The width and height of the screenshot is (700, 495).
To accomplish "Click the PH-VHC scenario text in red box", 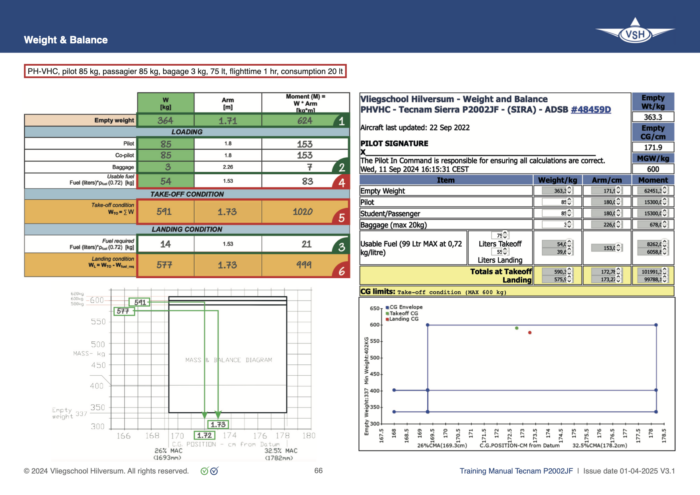I will (x=185, y=71).
